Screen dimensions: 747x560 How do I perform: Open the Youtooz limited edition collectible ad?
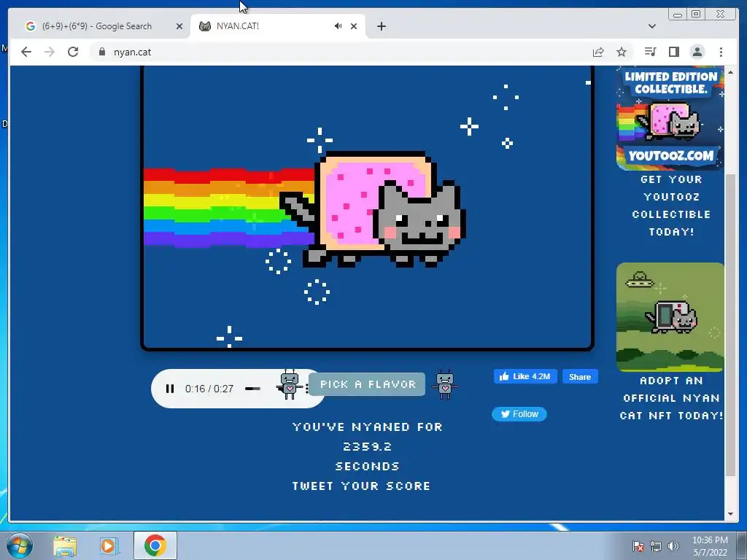tap(670, 119)
